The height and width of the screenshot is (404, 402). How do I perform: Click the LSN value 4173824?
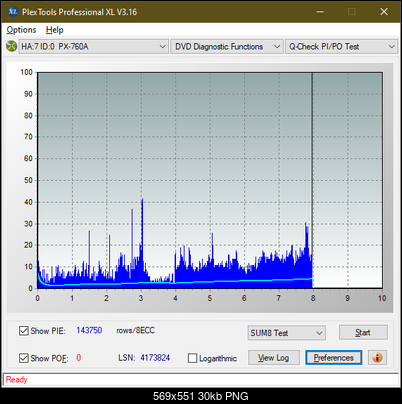pyautogui.click(x=155, y=358)
